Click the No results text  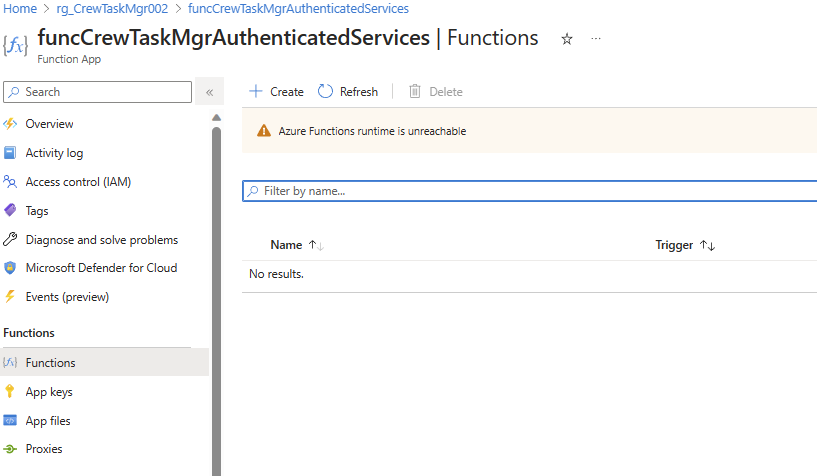tap(276, 274)
